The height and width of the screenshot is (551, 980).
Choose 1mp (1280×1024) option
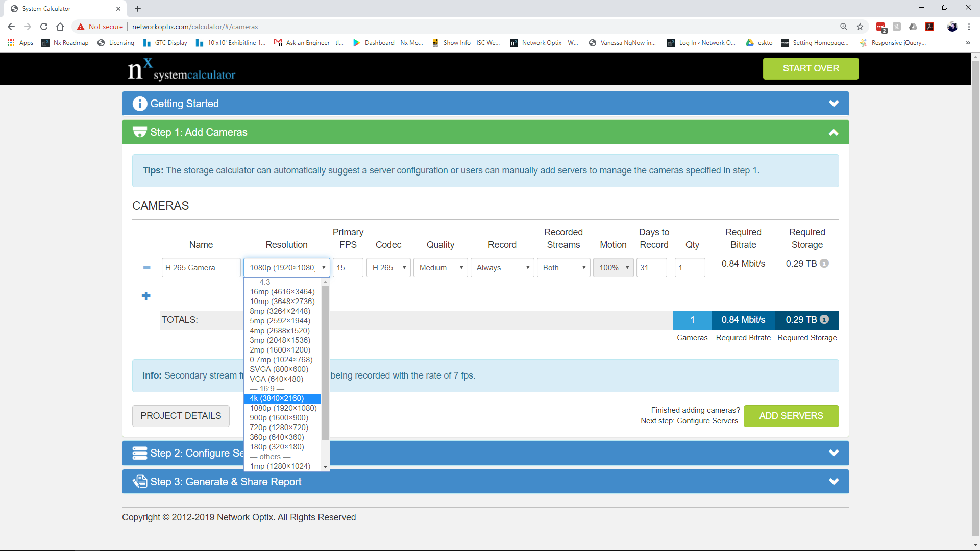coord(282,466)
